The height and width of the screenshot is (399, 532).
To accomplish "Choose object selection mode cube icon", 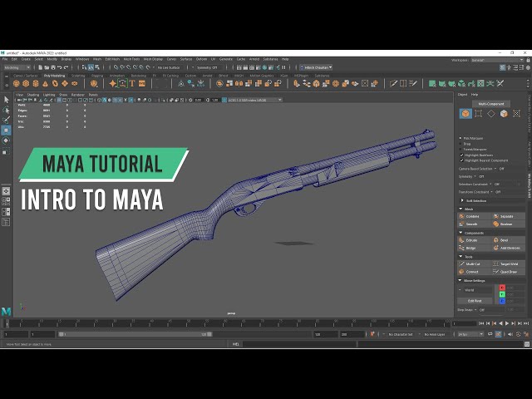I will click(465, 114).
